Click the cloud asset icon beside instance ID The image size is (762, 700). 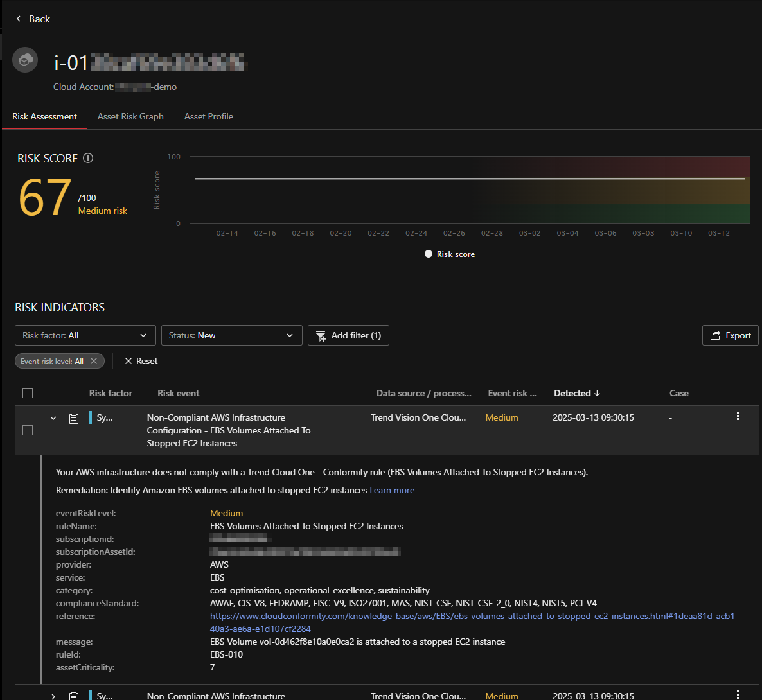click(x=25, y=60)
